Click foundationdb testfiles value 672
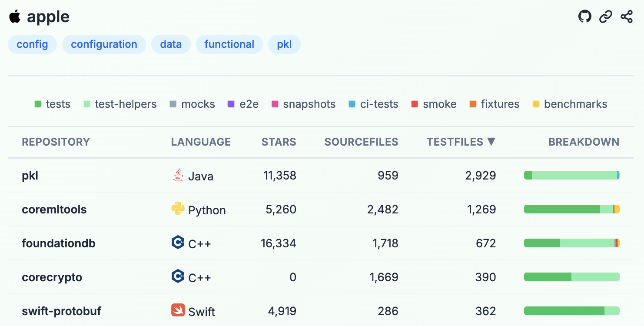 pos(486,243)
